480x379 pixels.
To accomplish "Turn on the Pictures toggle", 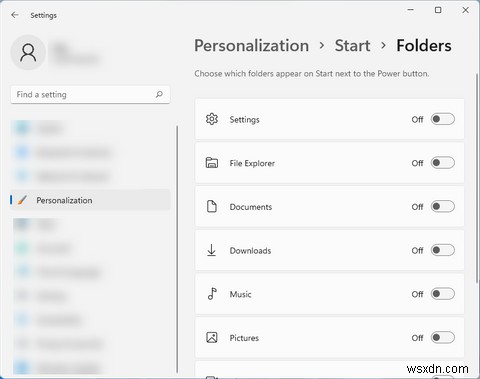I will (x=443, y=337).
